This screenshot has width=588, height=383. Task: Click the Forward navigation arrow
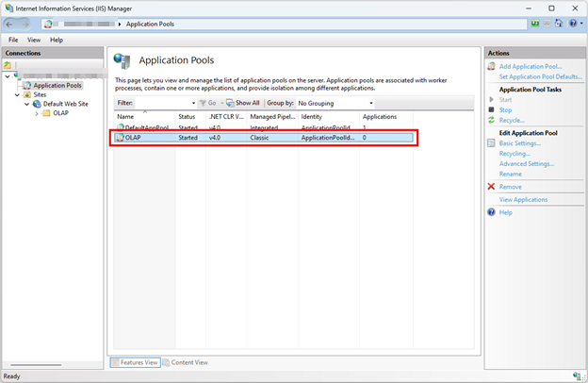[x=25, y=24]
